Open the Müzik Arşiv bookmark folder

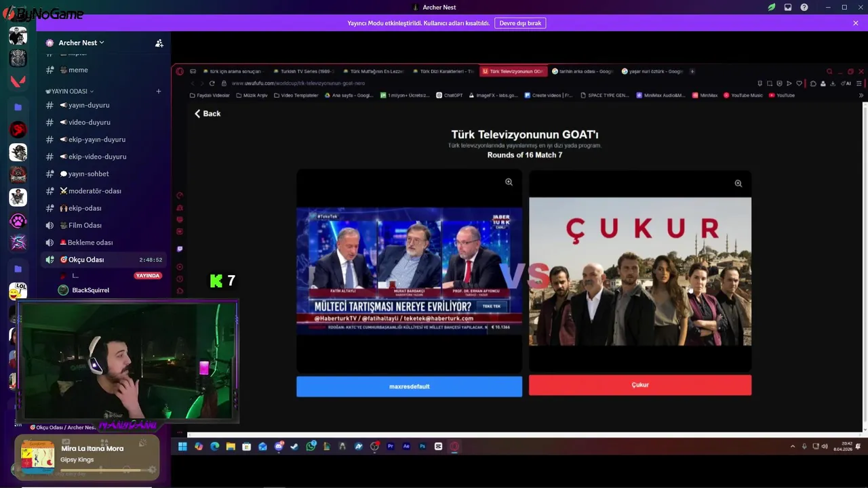pyautogui.click(x=252, y=96)
